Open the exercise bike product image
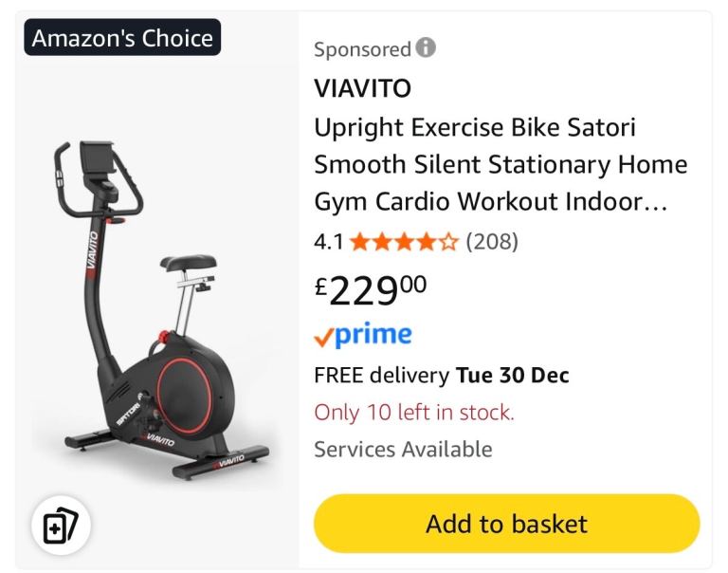The height and width of the screenshot is (573, 728). click(157, 310)
